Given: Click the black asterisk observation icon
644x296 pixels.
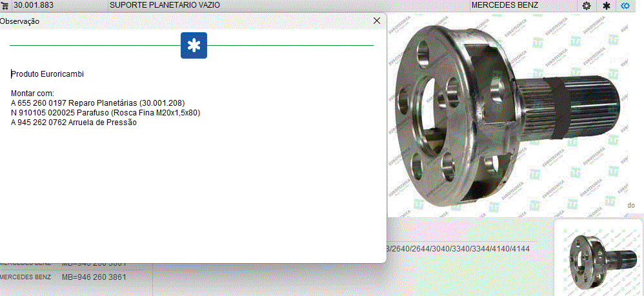Looking at the screenshot, I should [606, 6].
